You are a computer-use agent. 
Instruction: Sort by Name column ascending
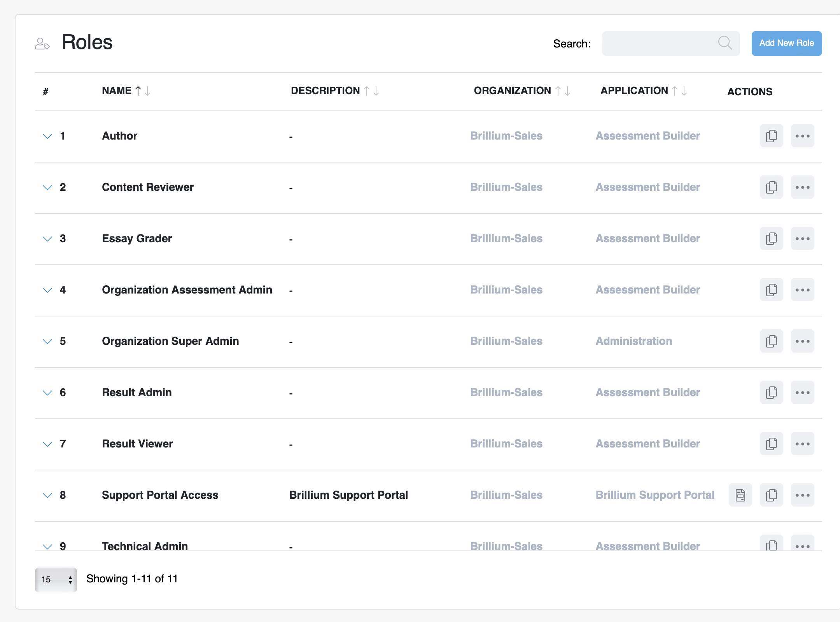138,91
